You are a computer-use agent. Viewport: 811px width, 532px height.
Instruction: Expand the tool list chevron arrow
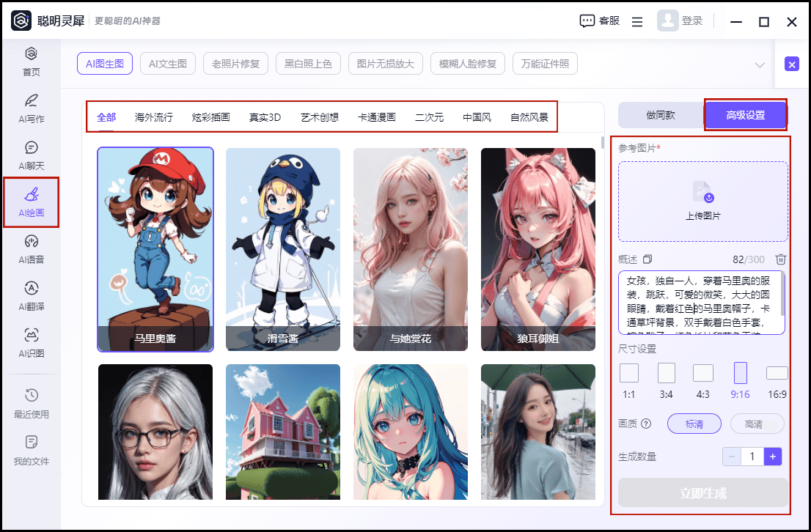click(x=760, y=64)
